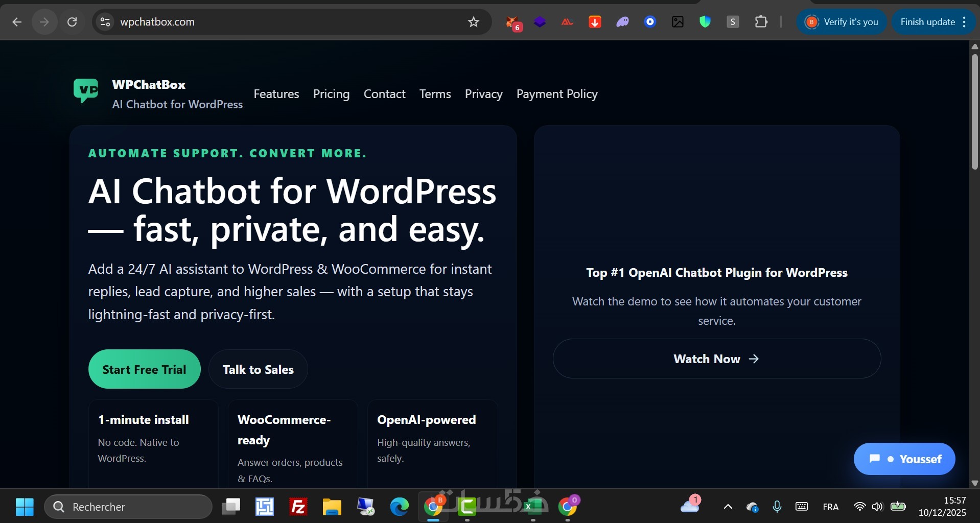The width and height of the screenshot is (980, 523).
Task: Open the gray S extension
Action: 733,22
